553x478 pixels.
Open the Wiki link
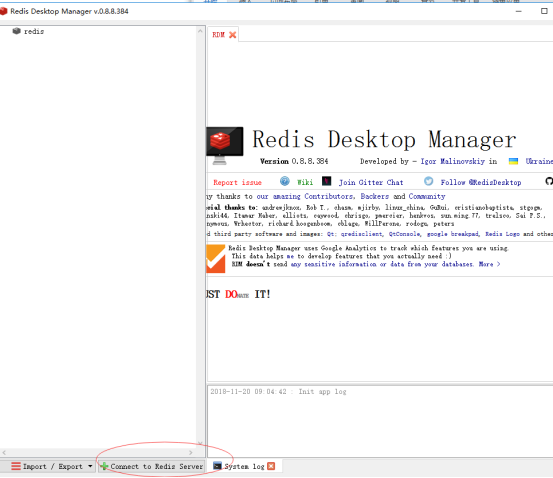click(x=305, y=182)
